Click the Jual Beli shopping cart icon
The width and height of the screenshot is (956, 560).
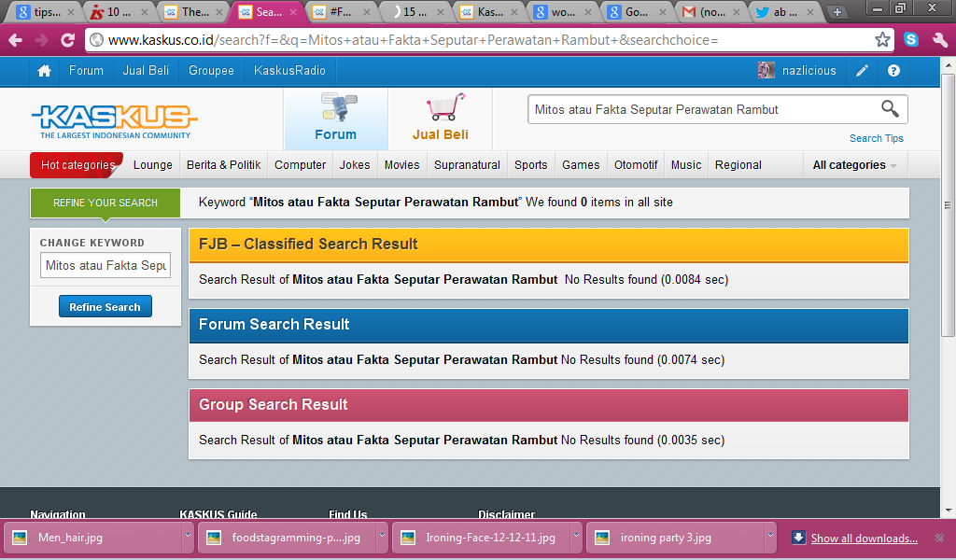(446, 107)
